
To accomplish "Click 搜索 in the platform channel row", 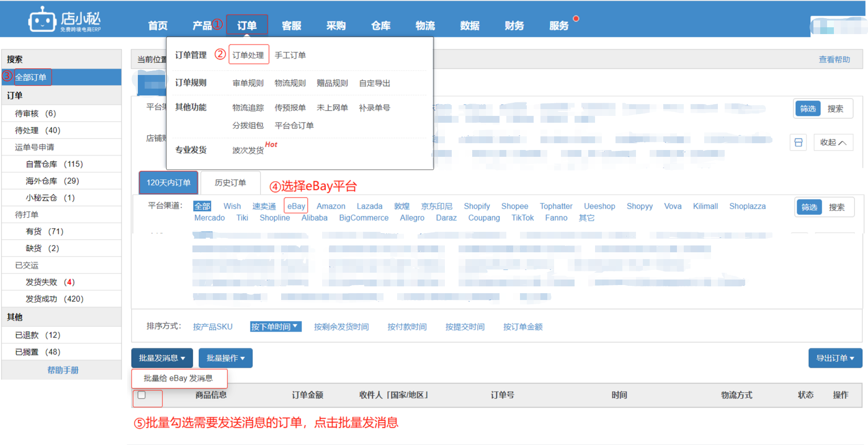I will (x=836, y=207).
